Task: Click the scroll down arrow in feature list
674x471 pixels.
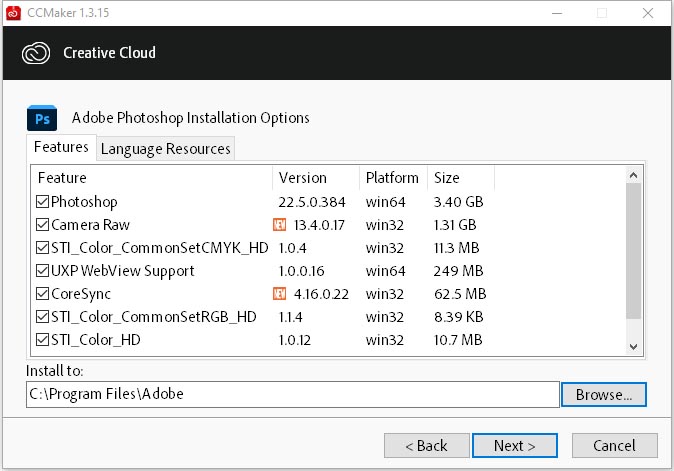Action: tap(633, 346)
